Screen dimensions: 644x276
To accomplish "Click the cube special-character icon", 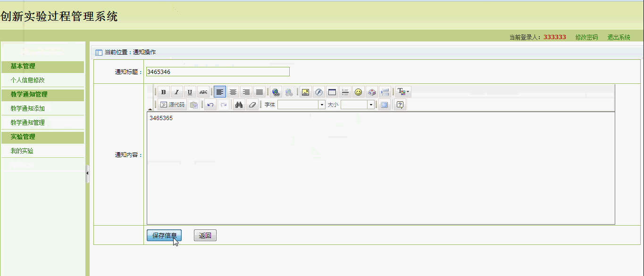I will click(x=372, y=92).
